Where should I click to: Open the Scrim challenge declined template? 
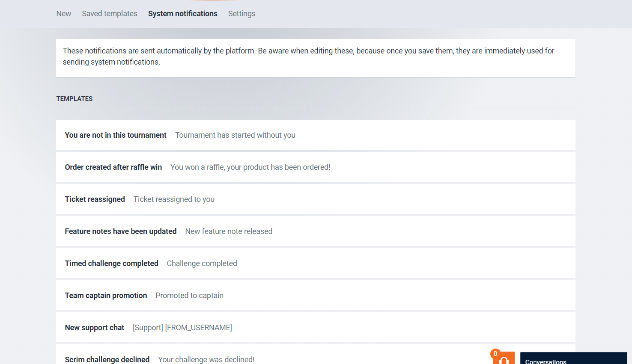(x=107, y=359)
